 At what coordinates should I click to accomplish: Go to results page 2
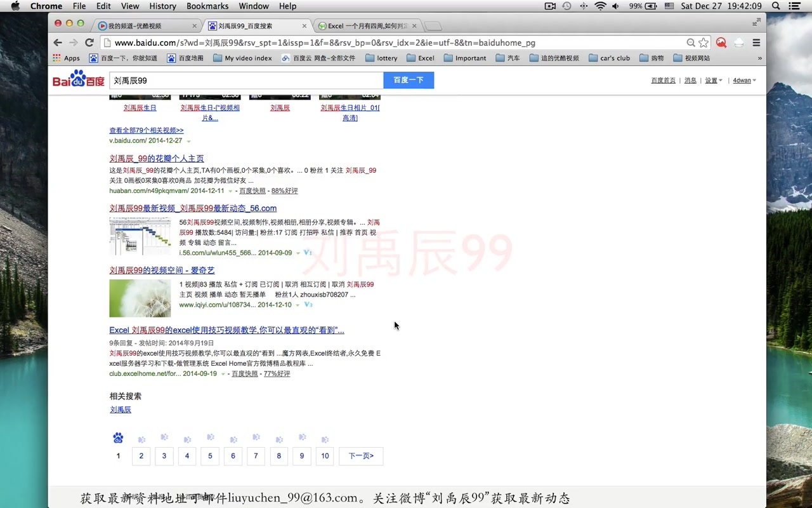tap(141, 456)
